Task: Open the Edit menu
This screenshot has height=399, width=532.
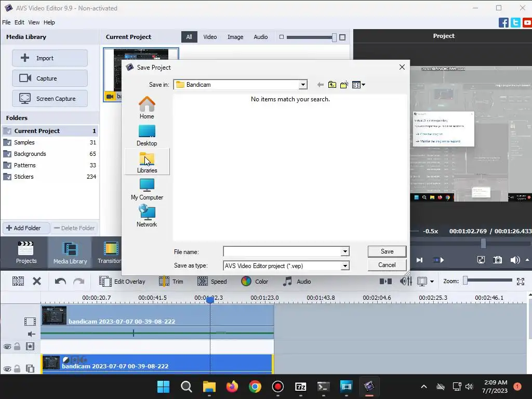Action: click(x=19, y=22)
